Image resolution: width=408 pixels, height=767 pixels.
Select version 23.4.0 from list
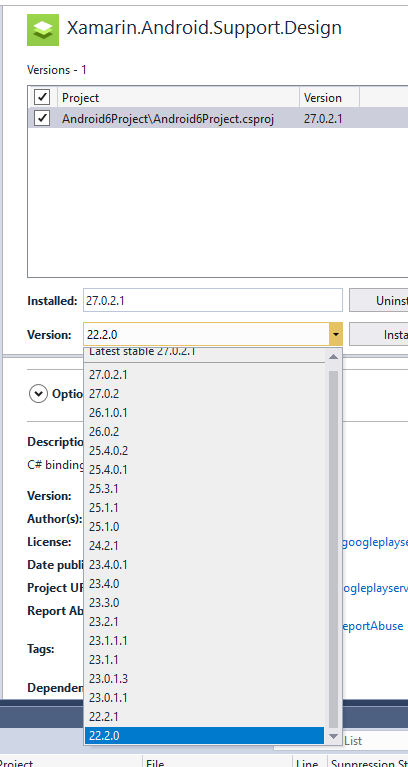(204, 584)
